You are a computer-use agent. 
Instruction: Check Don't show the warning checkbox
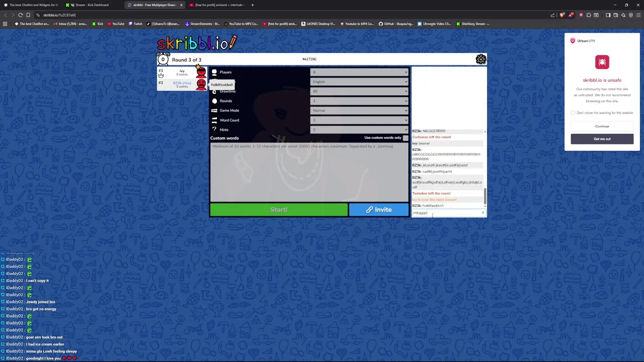click(573, 113)
